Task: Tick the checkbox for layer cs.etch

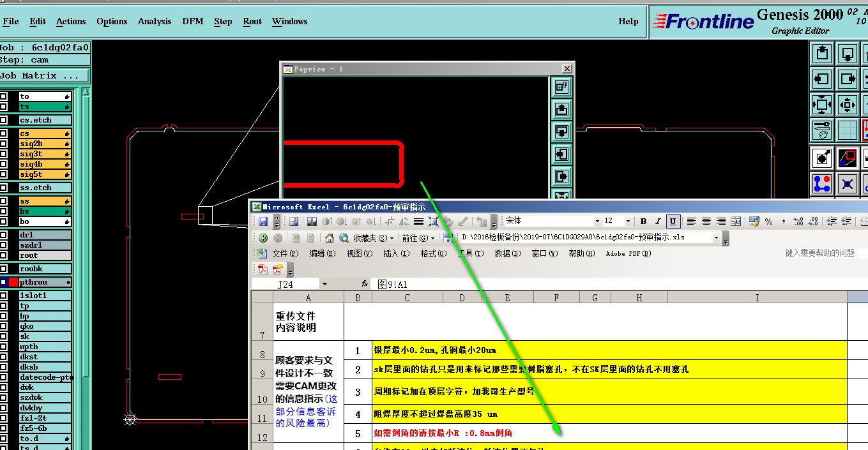Action: pos(4,120)
